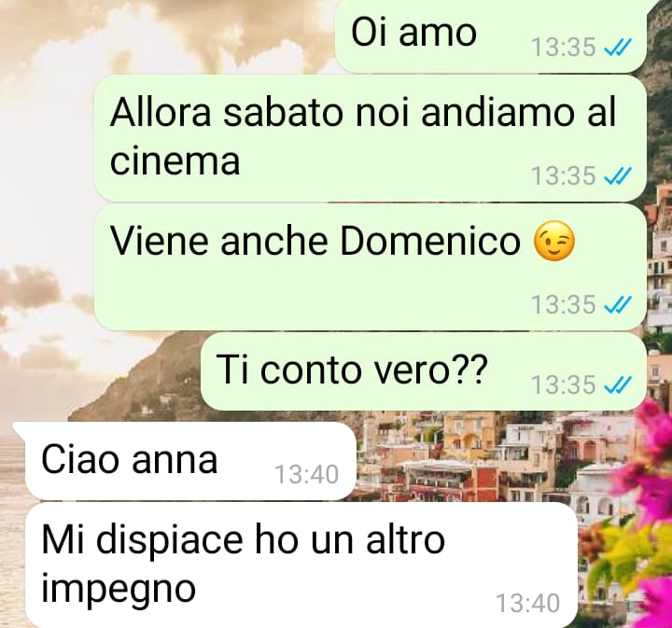Tap the read ticks beside "Ti conto vero??"
Image resolution: width=672 pixels, height=628 pixels.
point(618,384)
